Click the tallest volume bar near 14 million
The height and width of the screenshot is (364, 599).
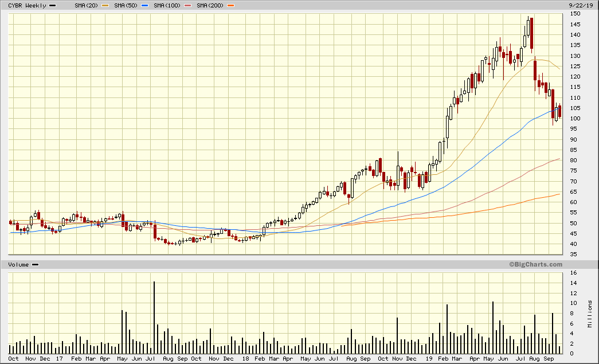click(154, 318)
